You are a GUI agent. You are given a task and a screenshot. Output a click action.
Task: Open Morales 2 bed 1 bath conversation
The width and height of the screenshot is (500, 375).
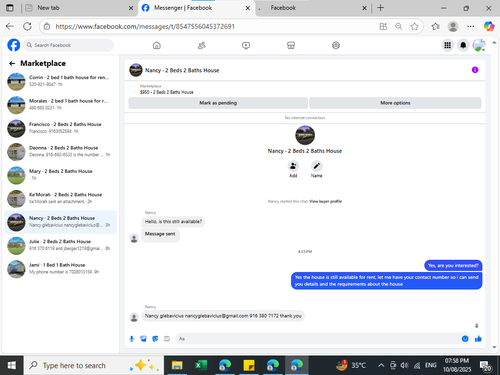point(61,105)
